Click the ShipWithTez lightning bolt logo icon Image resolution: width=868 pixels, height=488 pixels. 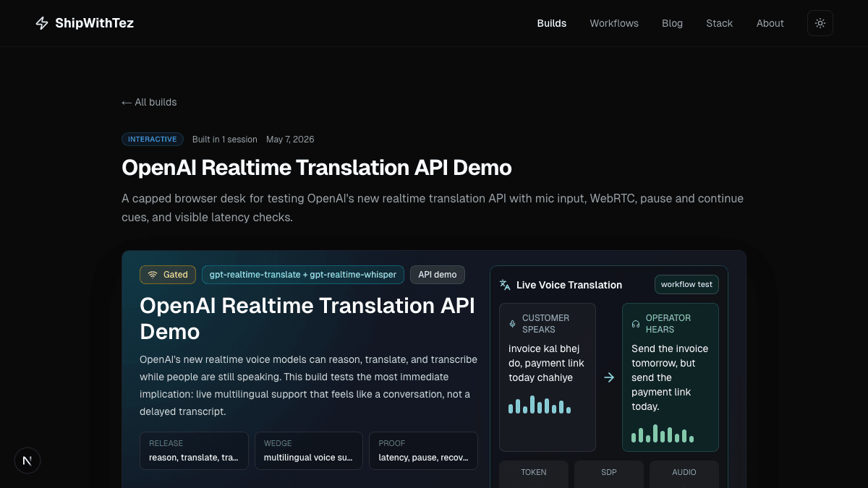coord(42,23)
